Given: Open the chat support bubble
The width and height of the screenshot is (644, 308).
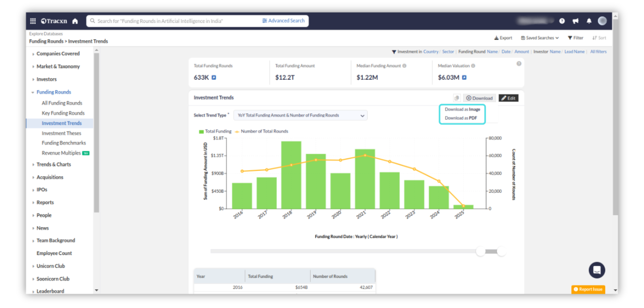Looking at the screenshot, I should tap(597, 270).
